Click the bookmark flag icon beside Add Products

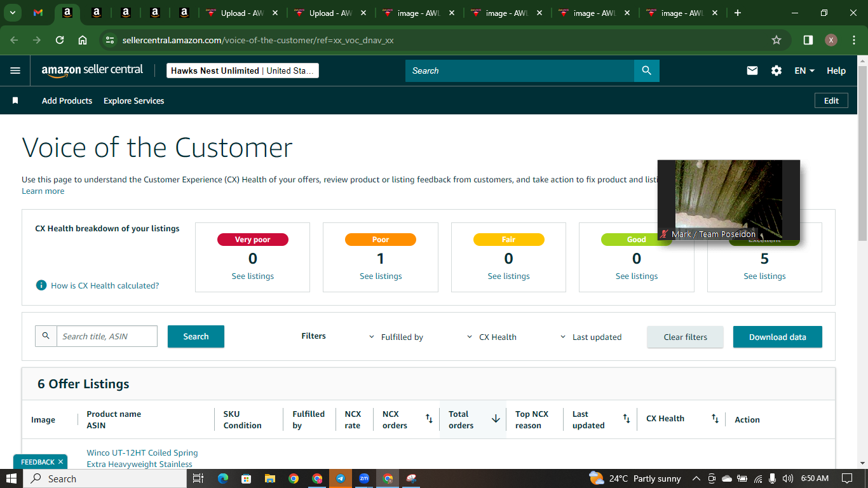[x=15, y=100]
